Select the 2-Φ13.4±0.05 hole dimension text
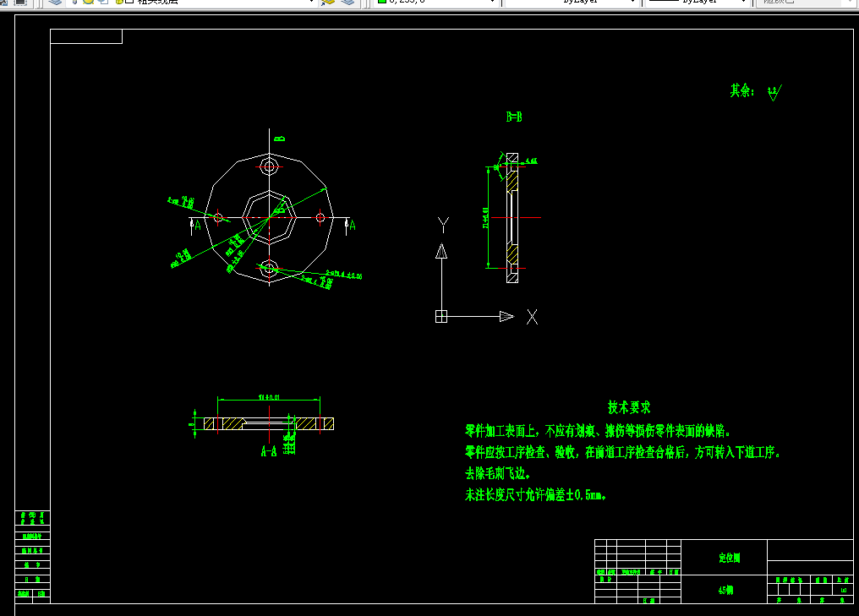 343,275
